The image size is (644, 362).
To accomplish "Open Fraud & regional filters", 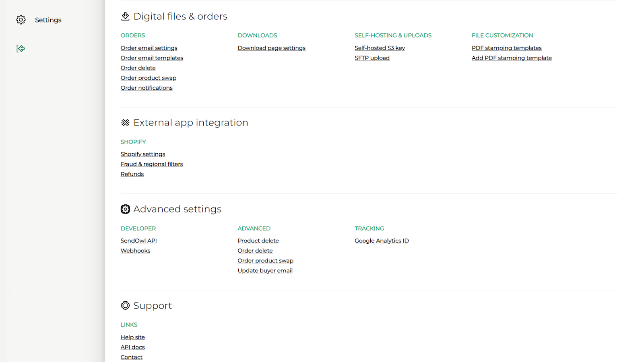I will (x=151, y=164).
